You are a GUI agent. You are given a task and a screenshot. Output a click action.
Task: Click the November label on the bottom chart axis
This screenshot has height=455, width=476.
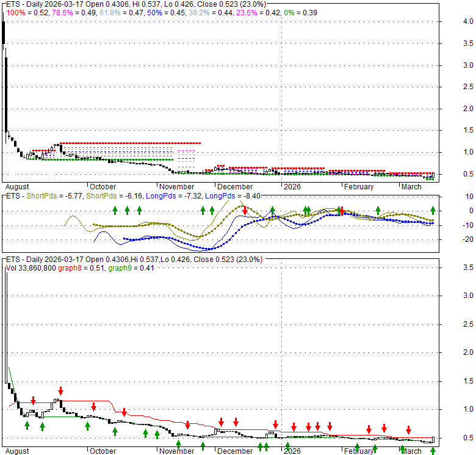[176, 451]
